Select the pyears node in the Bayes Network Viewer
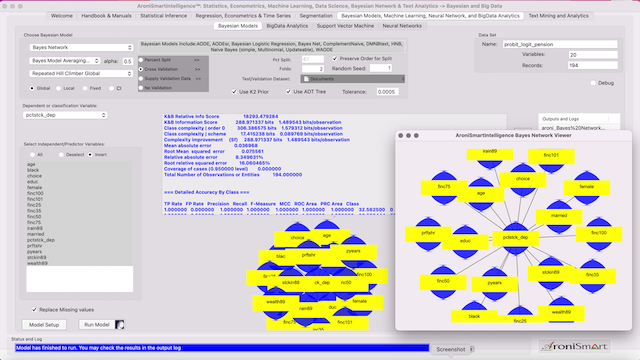 [x=494, y=283]
